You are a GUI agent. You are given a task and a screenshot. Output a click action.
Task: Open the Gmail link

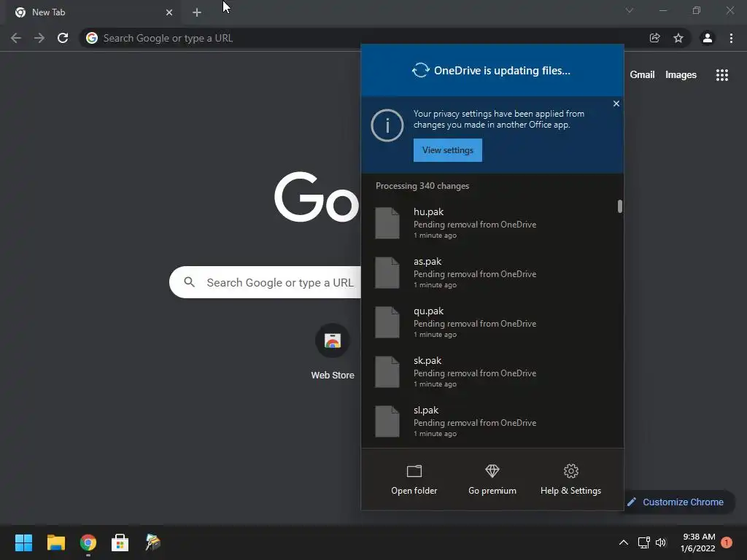642,75
